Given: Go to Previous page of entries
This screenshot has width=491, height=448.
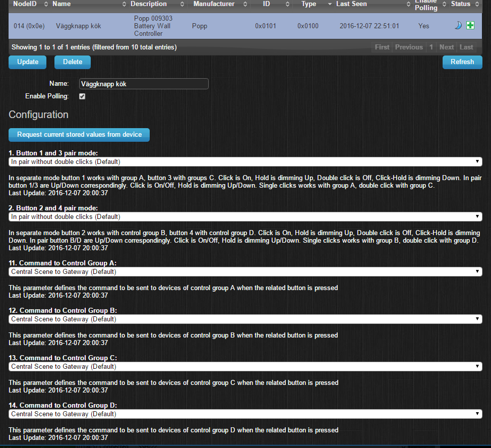Looking at the screenshot, I should (x=409, y=47).
